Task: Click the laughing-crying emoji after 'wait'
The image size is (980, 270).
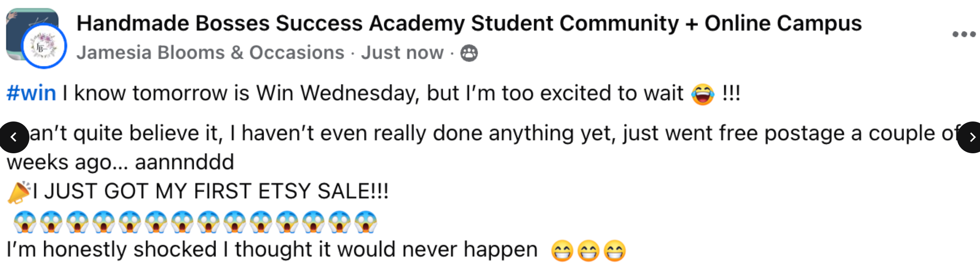Action: coord(702,94)
